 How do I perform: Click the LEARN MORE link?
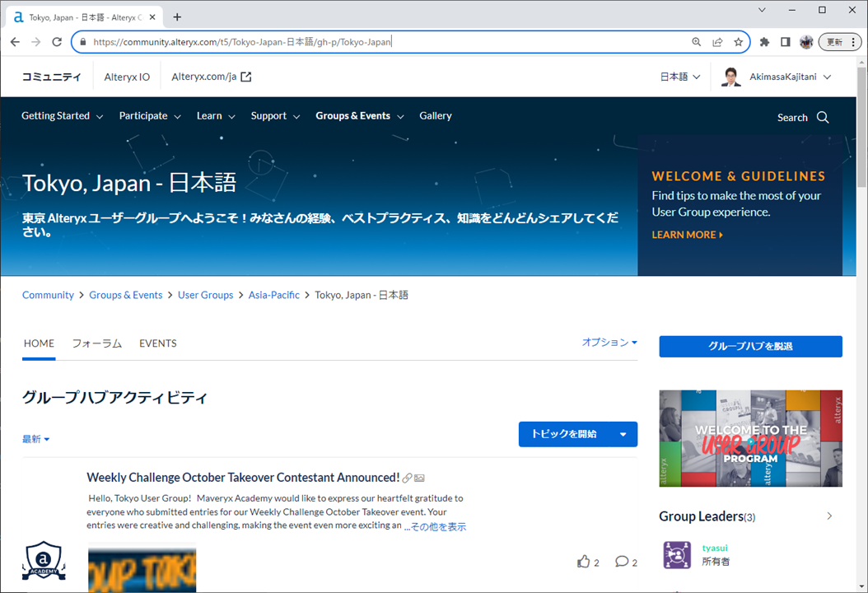coord(687,235)
